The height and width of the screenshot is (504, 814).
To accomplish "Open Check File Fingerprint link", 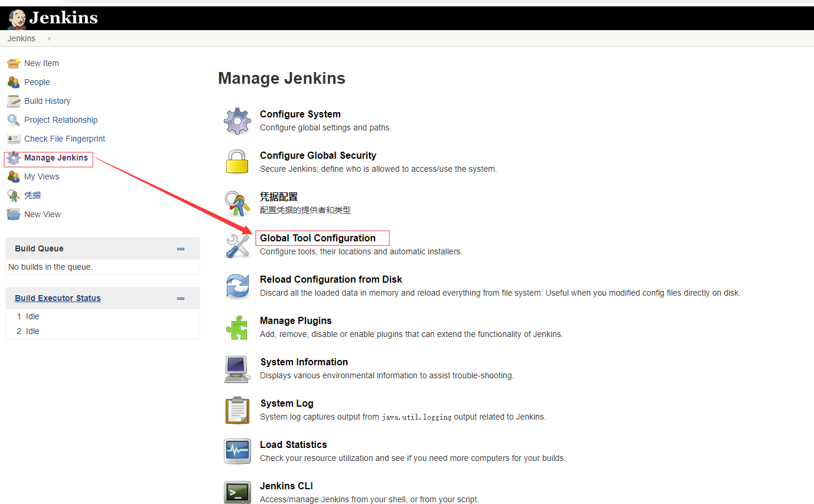I will point(64,139).
